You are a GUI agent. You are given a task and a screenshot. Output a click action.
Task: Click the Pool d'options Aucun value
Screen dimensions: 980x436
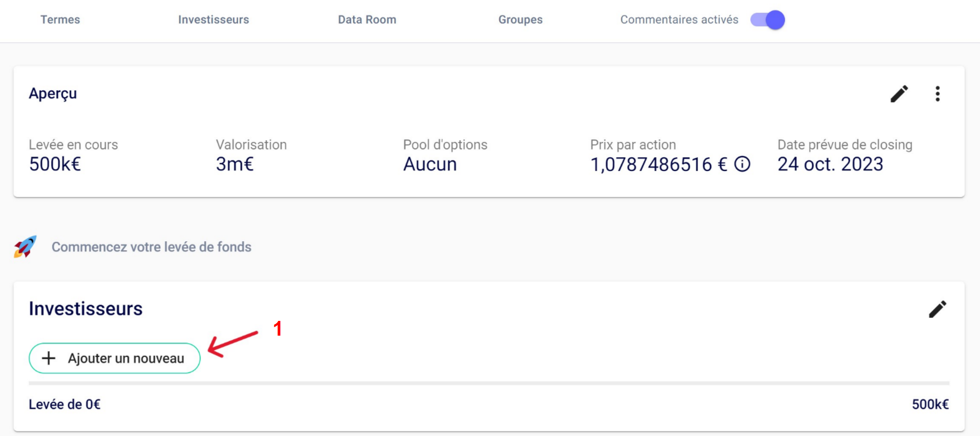[430, 164]
